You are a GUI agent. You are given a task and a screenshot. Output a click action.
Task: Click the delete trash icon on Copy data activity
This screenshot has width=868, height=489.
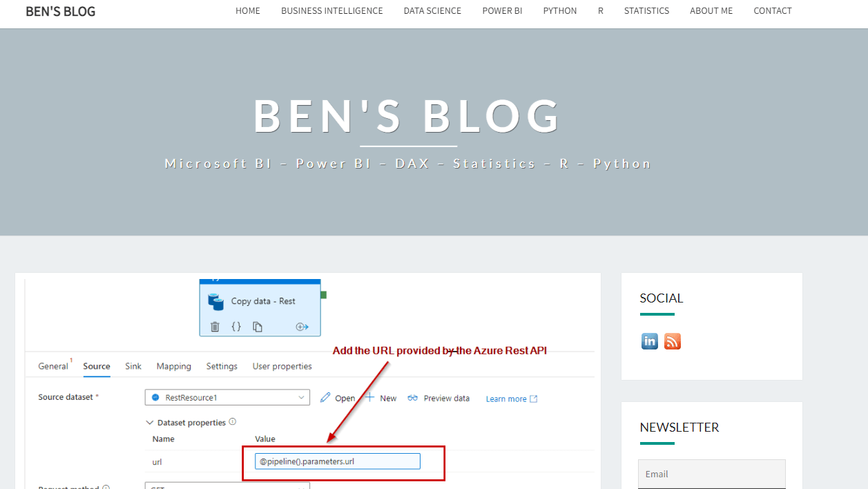click(215, 327)
